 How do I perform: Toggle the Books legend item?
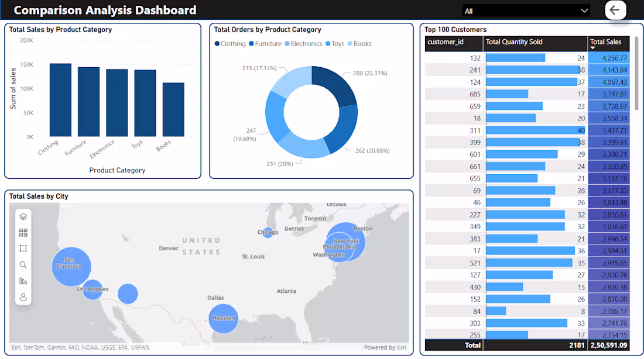coord(359,43)
